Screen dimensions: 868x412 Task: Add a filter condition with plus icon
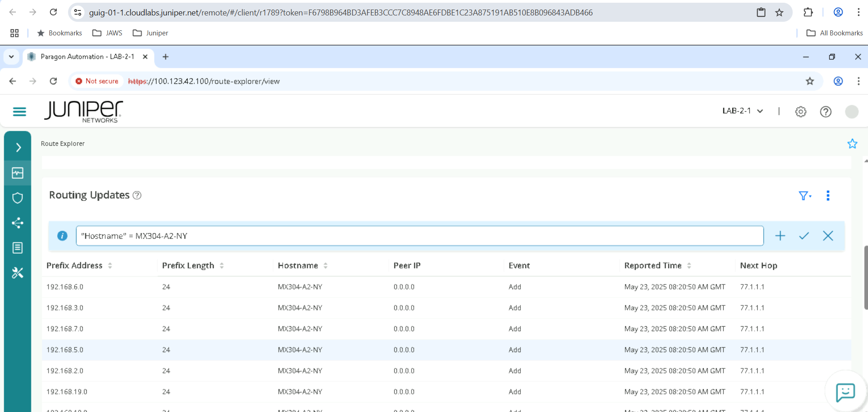coord(780,236)
